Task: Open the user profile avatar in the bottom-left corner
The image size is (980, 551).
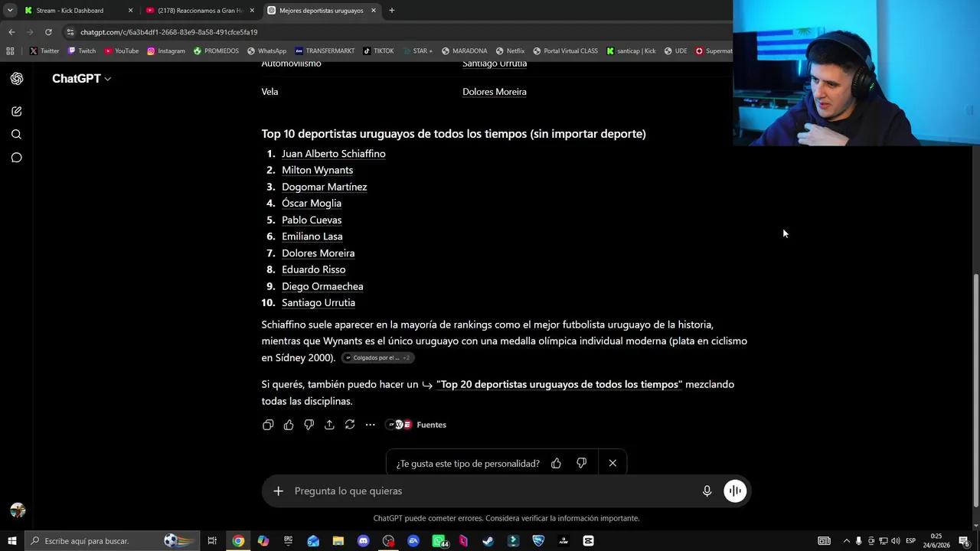Action: [x=18, y=510]
